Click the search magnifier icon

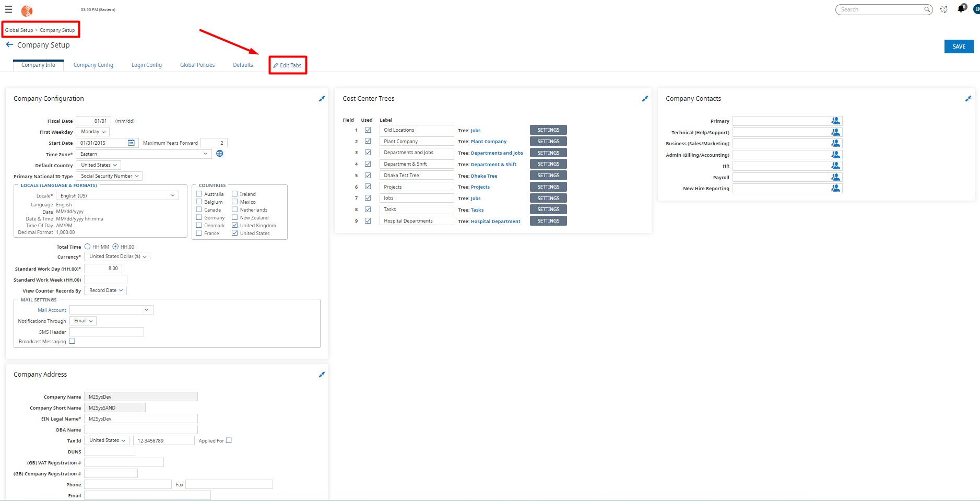927,9
